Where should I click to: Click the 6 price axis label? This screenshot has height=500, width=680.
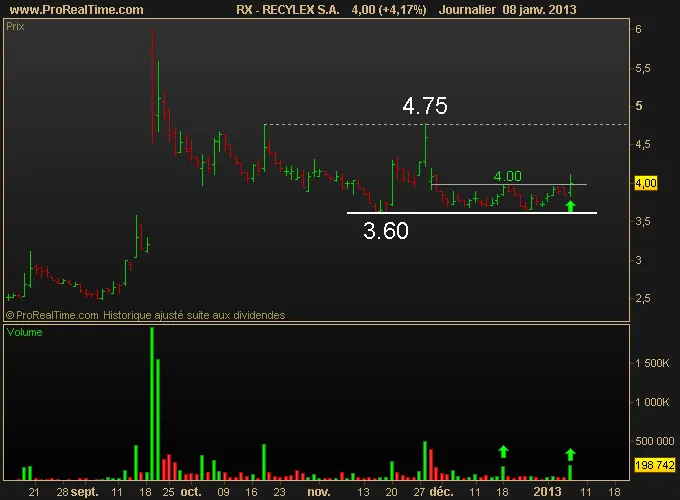coord(638,29)
